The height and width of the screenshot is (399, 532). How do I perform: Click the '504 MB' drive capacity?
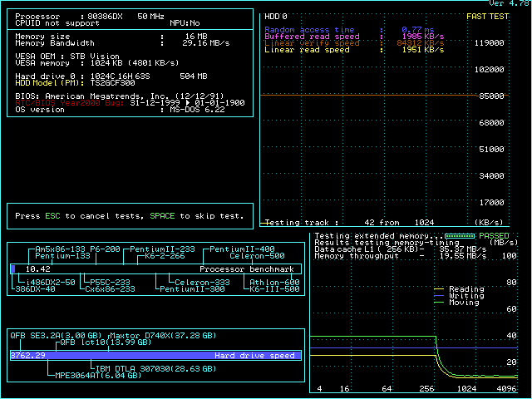[194, 76]
